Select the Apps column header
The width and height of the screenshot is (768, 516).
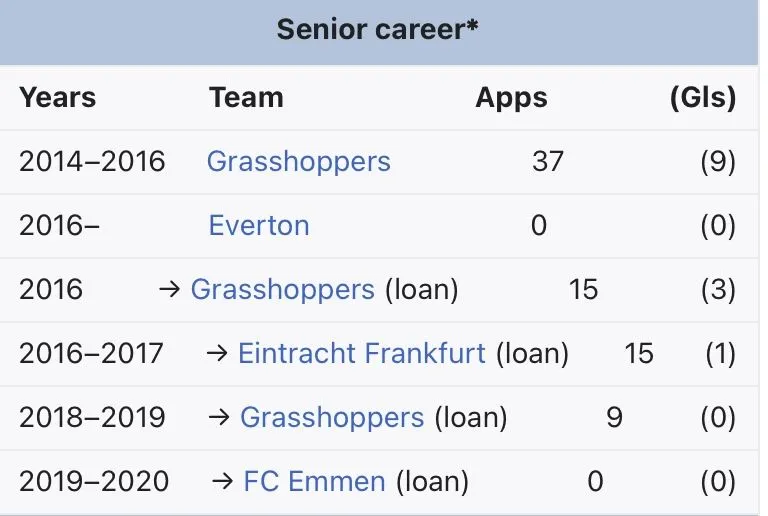pos(511,98)
